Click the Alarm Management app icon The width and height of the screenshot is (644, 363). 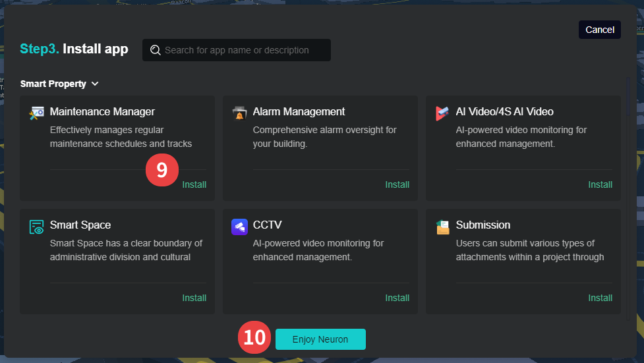pos(239,113)
